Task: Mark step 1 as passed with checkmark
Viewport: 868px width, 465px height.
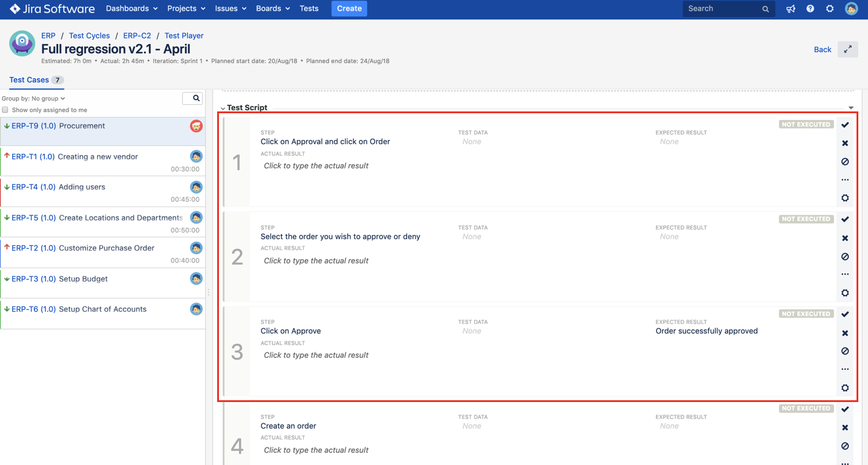Action: (845, 125)
